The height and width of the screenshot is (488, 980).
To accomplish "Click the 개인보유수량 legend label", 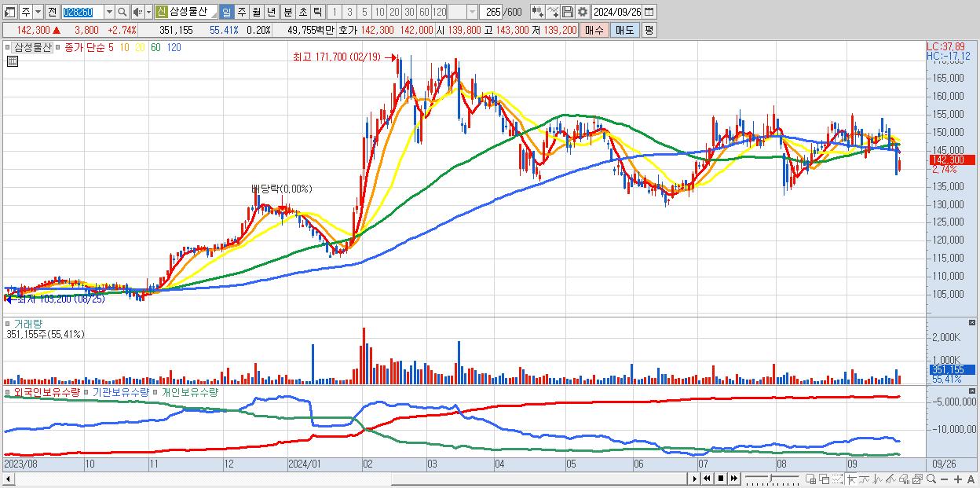I will point(189,391).
